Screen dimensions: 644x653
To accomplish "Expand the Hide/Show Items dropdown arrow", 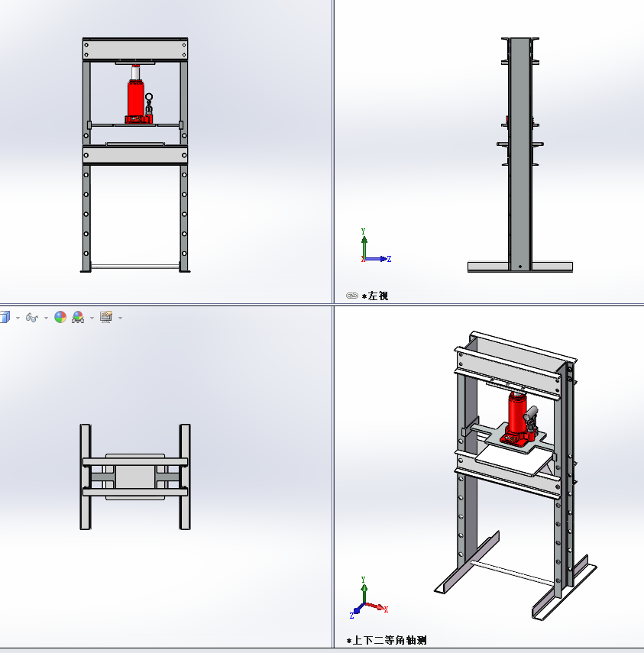I will [x=46, y=318].
